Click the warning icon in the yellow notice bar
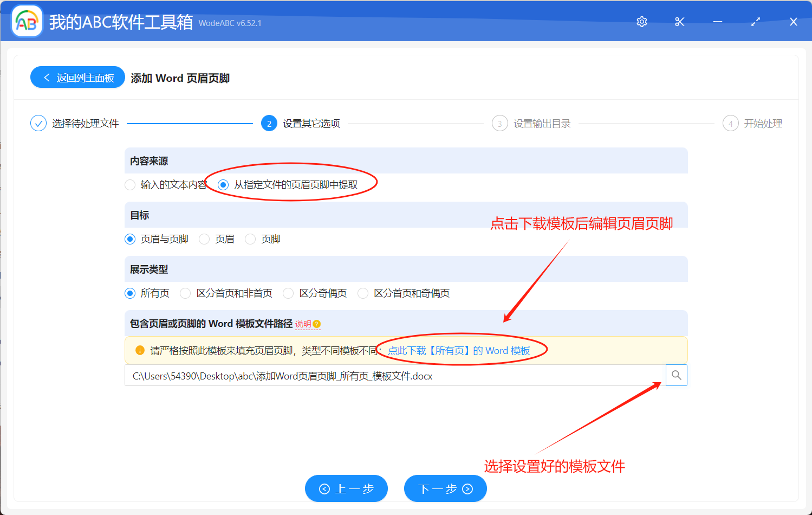The height and width of the screenshot is (515, 812). (x=139, y=350)
